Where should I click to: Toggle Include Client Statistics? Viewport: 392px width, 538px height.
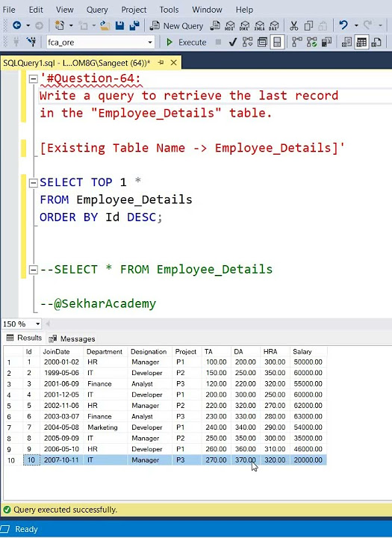(326, 42)
